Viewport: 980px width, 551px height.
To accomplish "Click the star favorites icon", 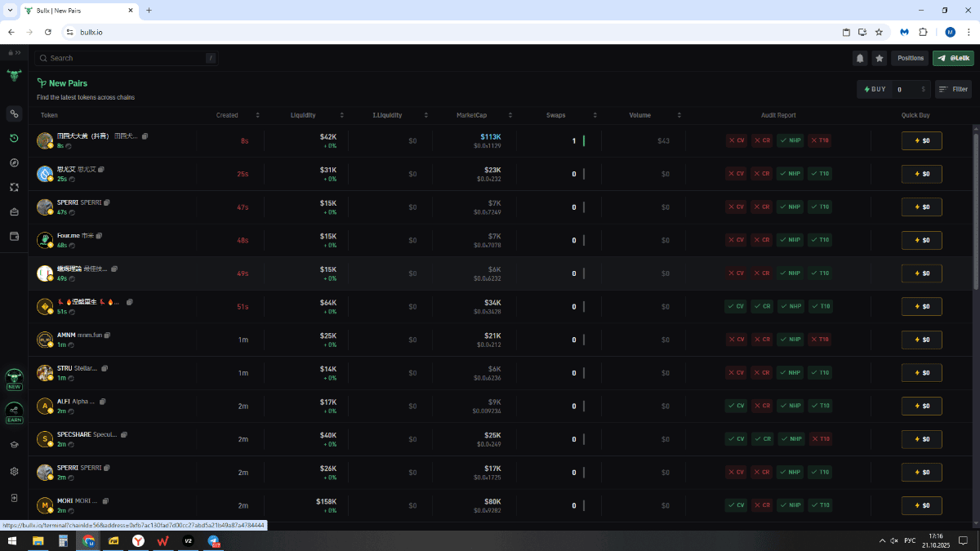I will [x=880, y=58].
